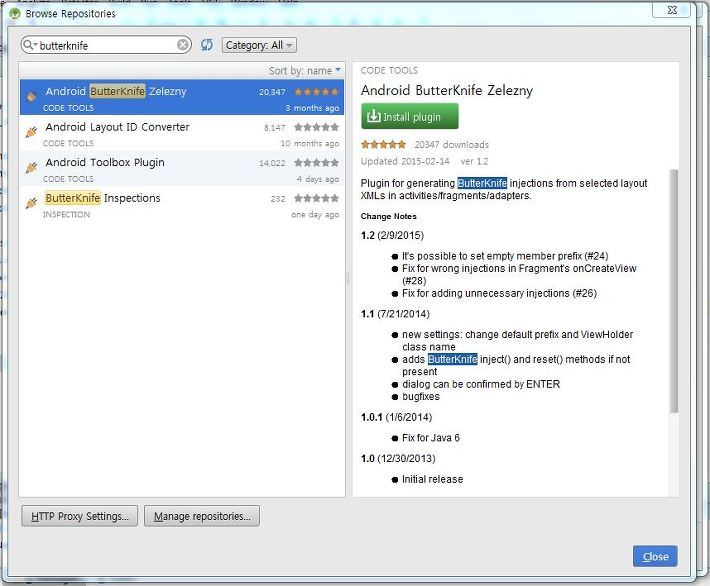
Task: Select Android Layout ID Converter plugin
Action: click(x=182, y=134)
